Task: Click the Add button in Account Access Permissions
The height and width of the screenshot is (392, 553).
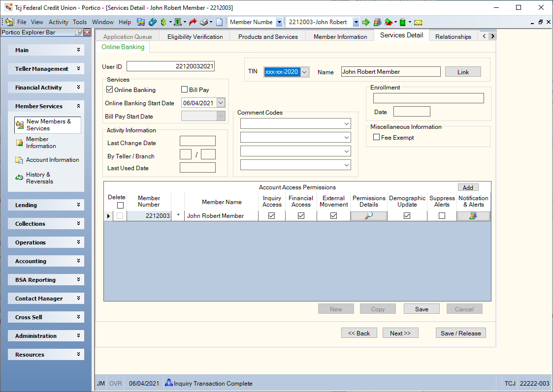Action: point(468,188)
